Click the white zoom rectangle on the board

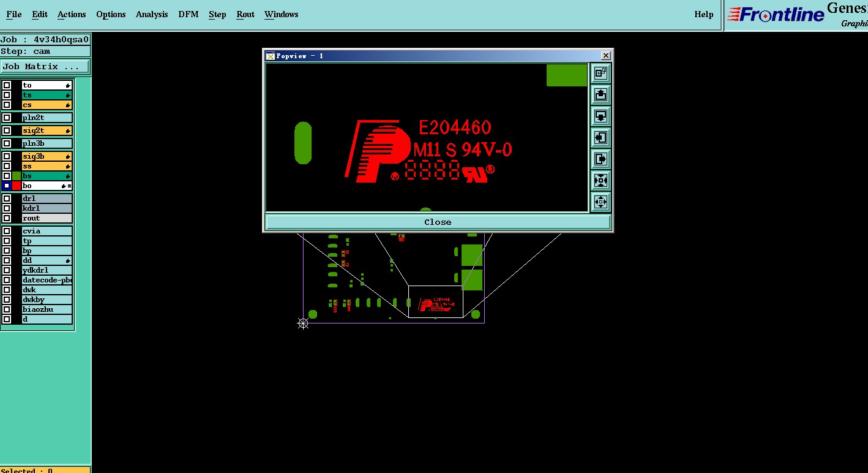tap(436, 301)
